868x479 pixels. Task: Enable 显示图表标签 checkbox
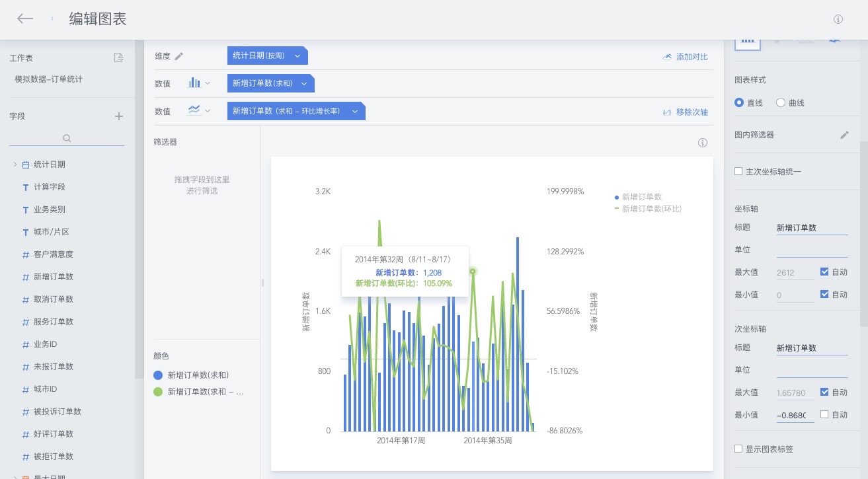(738, 449)
